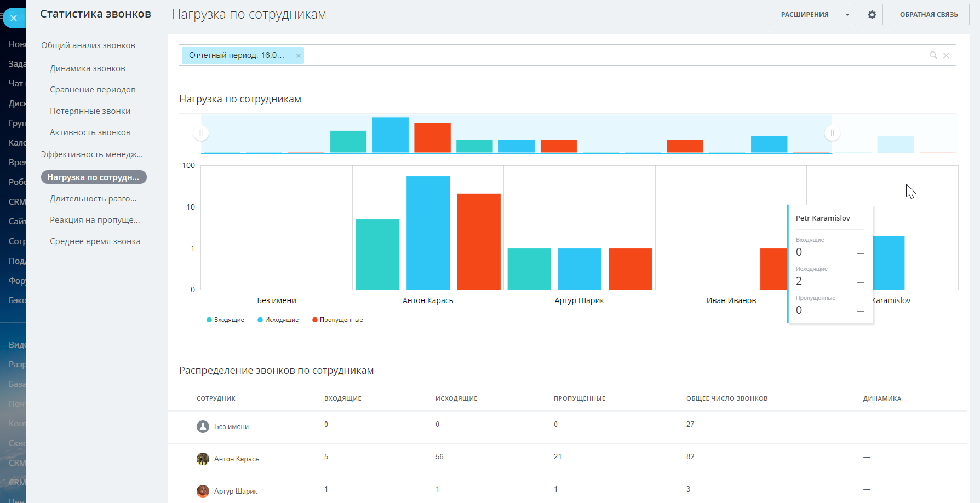This screenshot has height=503, width=980.
Task: Click the avatar of Антон Карась
Action: tap(203, 459)
